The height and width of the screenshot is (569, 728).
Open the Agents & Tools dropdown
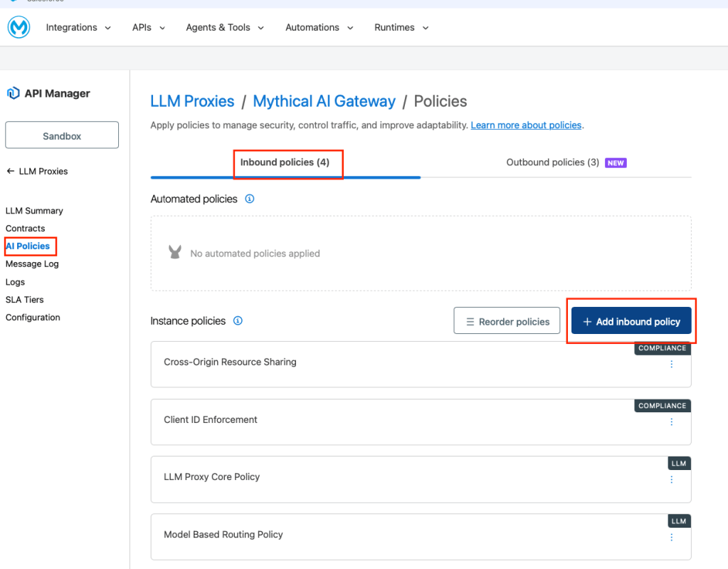tap(225, 28)
